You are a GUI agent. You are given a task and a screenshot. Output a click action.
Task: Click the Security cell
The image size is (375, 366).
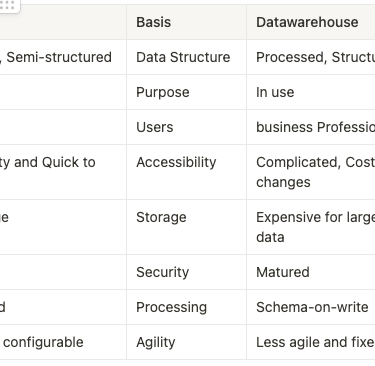click(x=186, y=272)
